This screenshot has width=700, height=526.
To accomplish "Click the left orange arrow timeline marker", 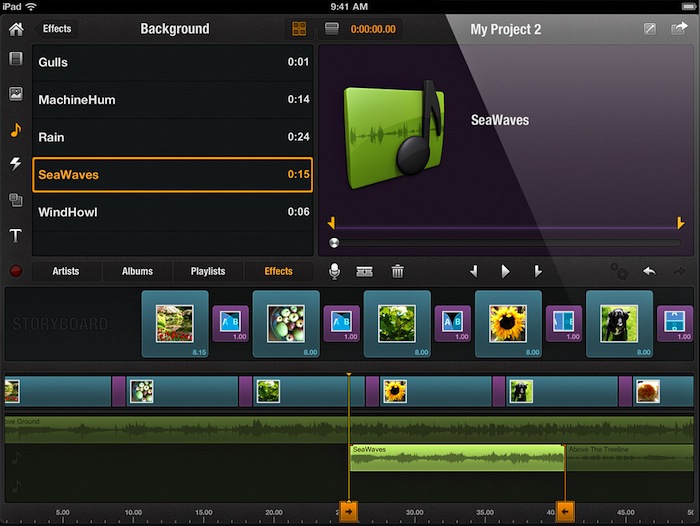I will [349, 512].
